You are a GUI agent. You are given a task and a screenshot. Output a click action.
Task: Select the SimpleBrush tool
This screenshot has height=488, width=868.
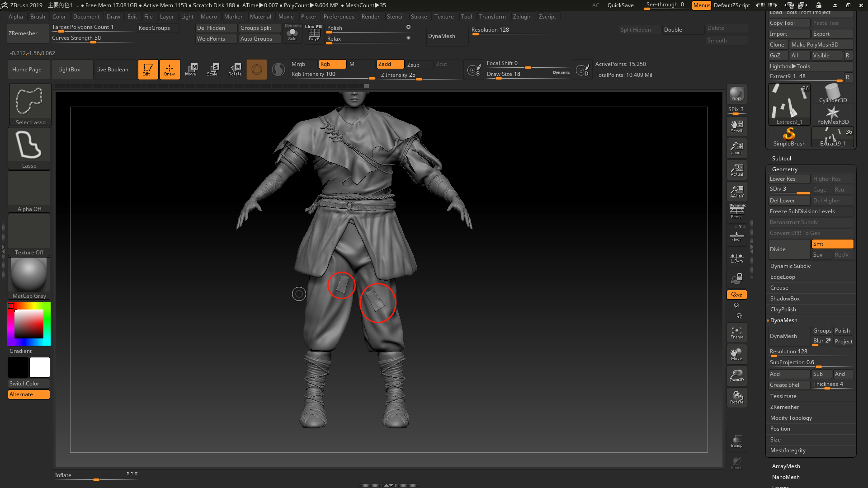point(789,136)
